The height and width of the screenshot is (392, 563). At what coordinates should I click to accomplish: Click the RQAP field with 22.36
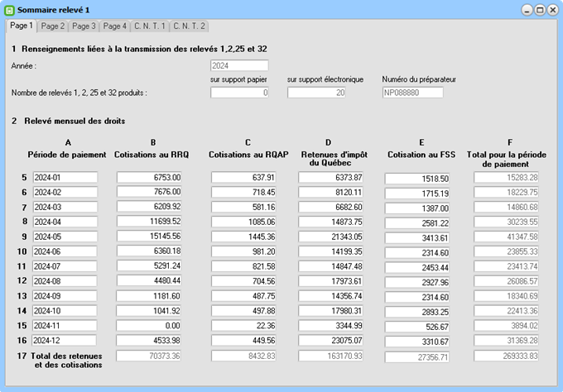click(x=243, y=326)
